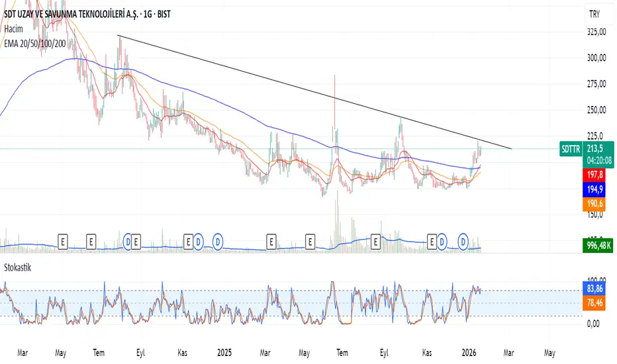Open the E earnings marker above Kas 2024

[188, 242]
